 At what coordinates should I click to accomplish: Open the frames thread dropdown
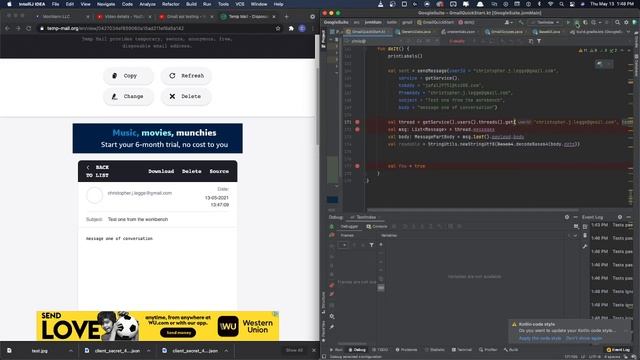click(344, 245)
